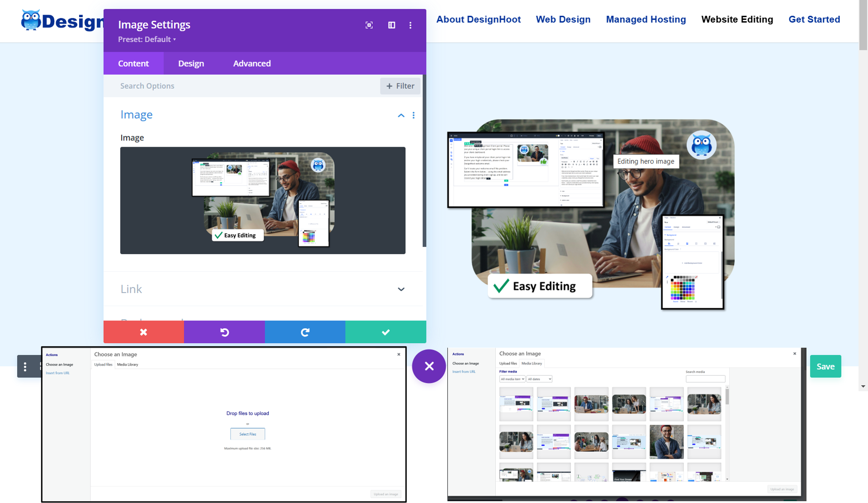The width and height of the screenshot is (868, 503).
Task: Click the blue redo arrow button
Action: 305,332
